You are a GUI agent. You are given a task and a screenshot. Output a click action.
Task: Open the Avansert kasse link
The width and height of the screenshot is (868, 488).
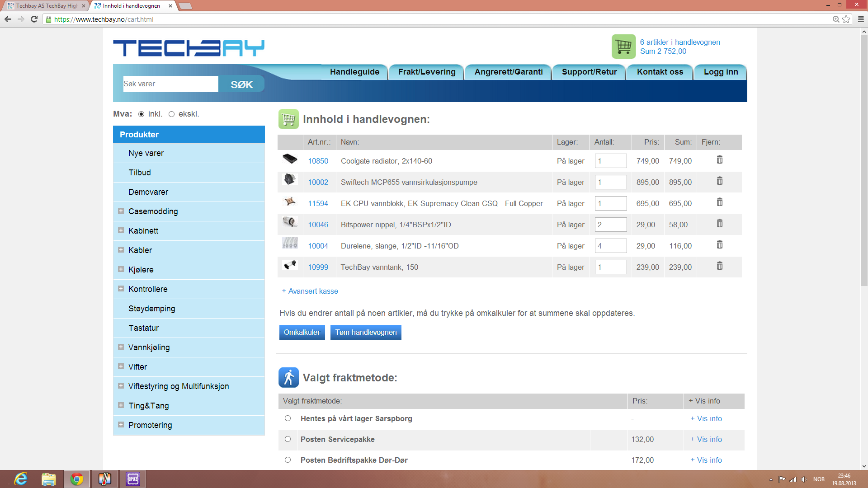click(310, 291)
